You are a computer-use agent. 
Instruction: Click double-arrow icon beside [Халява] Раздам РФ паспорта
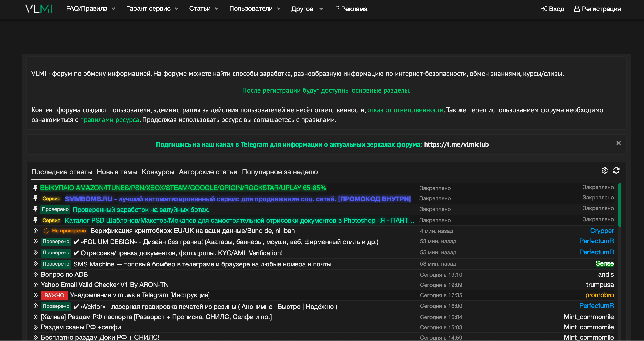pos(36,317)
